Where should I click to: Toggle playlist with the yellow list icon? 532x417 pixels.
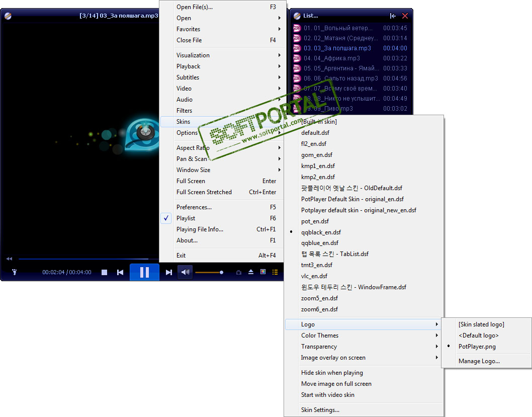pyautogui.click(x=275, y=272)
